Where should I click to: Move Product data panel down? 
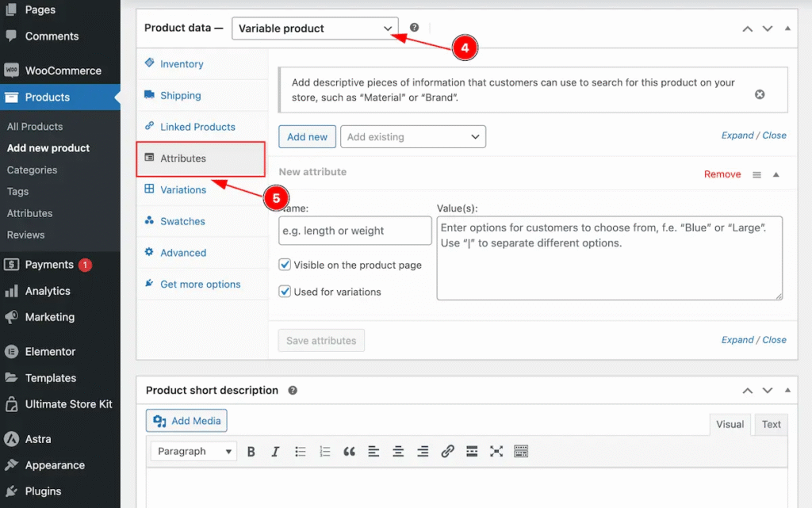(x=767, y=29)
